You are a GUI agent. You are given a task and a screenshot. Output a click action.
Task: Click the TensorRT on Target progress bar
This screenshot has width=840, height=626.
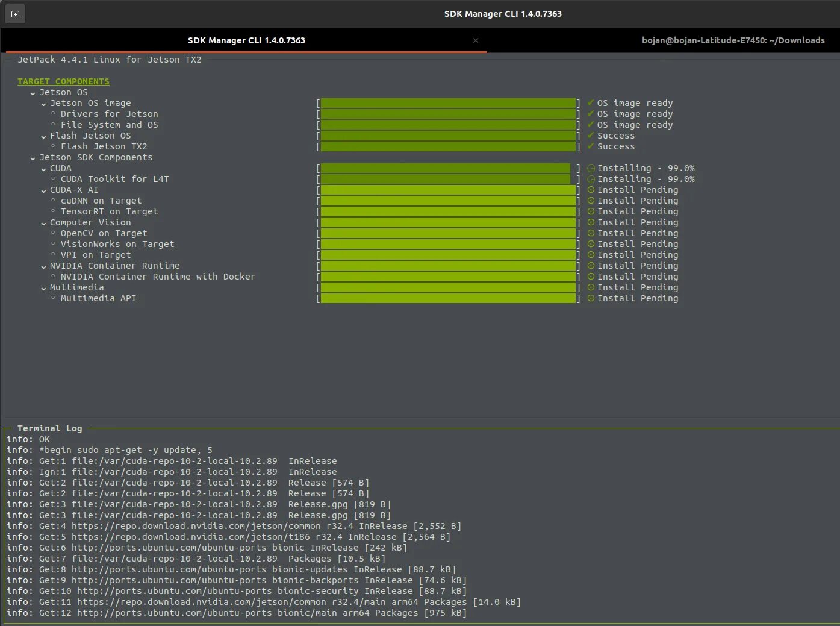[448, 211]
